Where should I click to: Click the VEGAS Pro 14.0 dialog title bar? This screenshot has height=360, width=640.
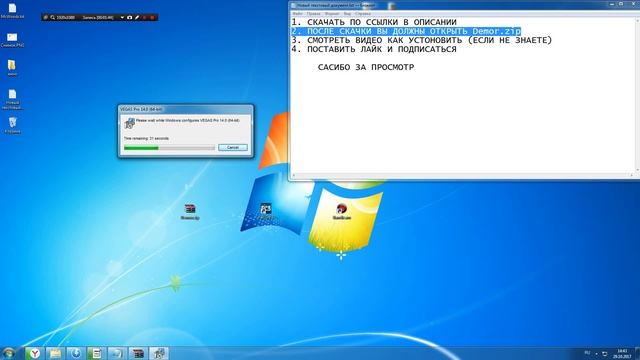[x=185, y=109]
